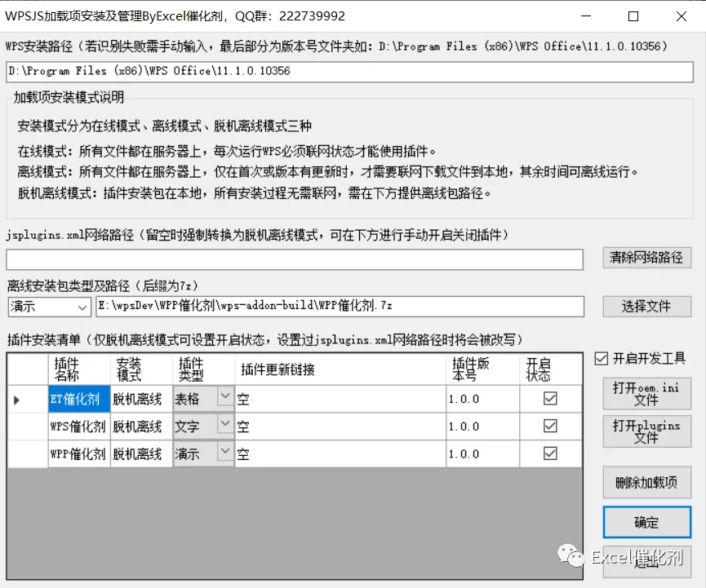Toggle the 开启开发工具 checkbox
The height and width of the screenshot is (588, 706).
click(602, 359)
